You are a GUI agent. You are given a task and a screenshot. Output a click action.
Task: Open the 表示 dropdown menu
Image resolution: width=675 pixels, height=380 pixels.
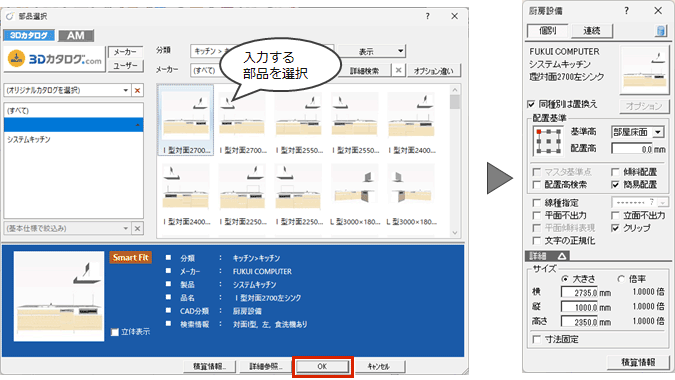click(x=371, y=51)
